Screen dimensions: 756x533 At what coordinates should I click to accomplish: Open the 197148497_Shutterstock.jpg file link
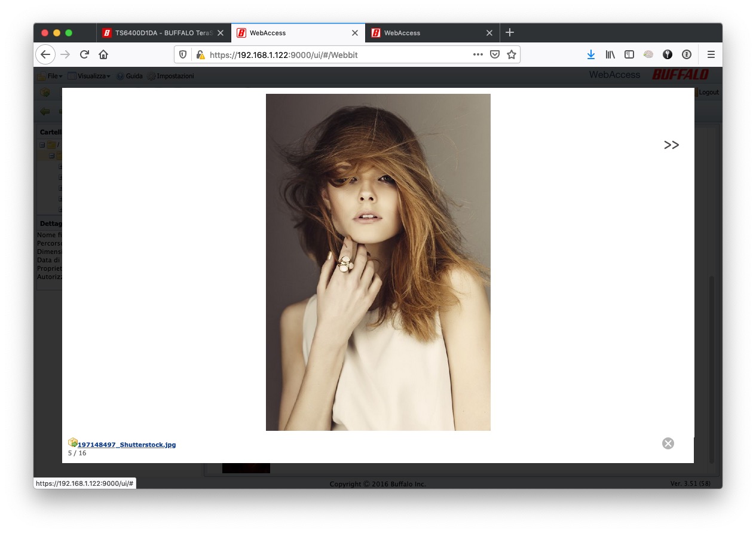pyautogui.click(x=126, y=445)
